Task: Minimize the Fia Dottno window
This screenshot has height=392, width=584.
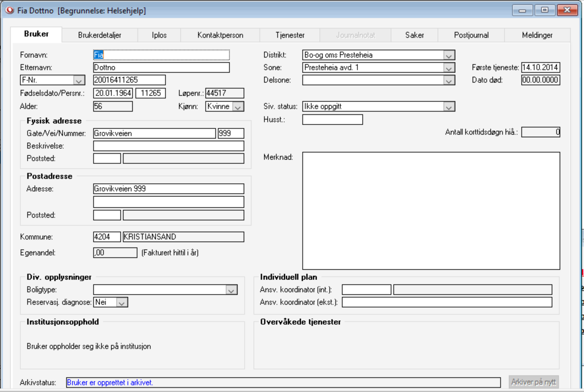Action: [x=523, y=10]
